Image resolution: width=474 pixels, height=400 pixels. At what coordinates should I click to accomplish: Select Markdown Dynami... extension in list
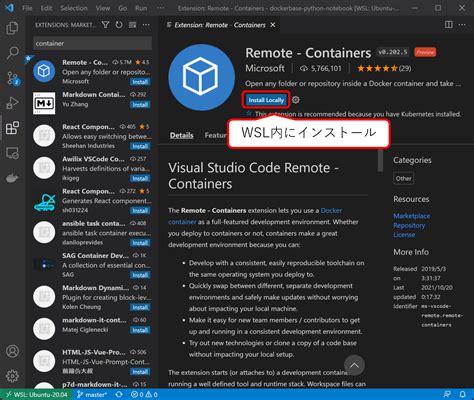92,297
